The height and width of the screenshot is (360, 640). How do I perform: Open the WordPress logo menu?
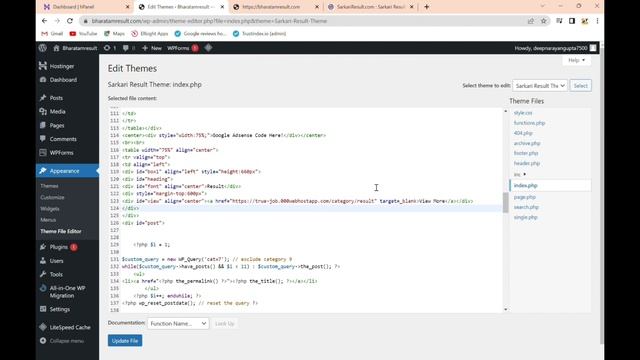42,48
